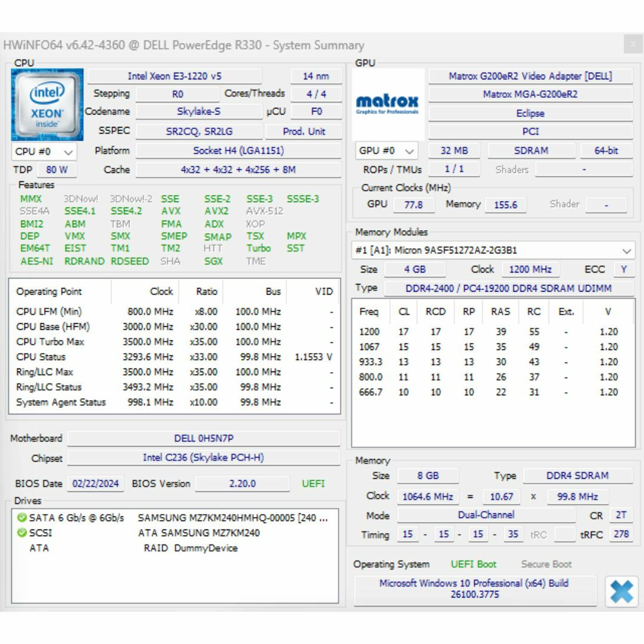The width and height of the screenshot is (644, 644).
Task: Click the Intel Xeon inside logo
Action: coord(47,105)
